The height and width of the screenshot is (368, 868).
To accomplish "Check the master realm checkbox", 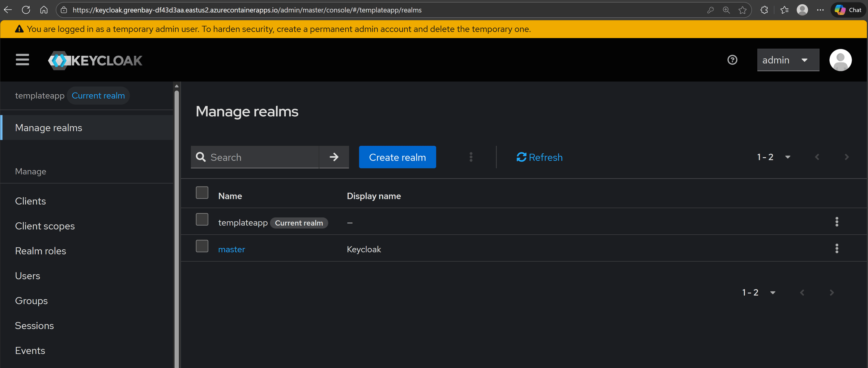I will [202, 246].
